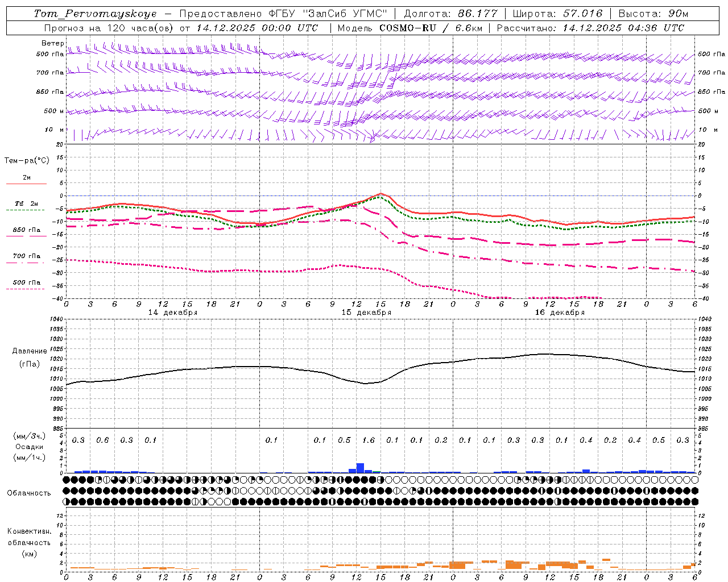
Task: Click the Осадки precipitation label
Action: click(x=29, y=447)
